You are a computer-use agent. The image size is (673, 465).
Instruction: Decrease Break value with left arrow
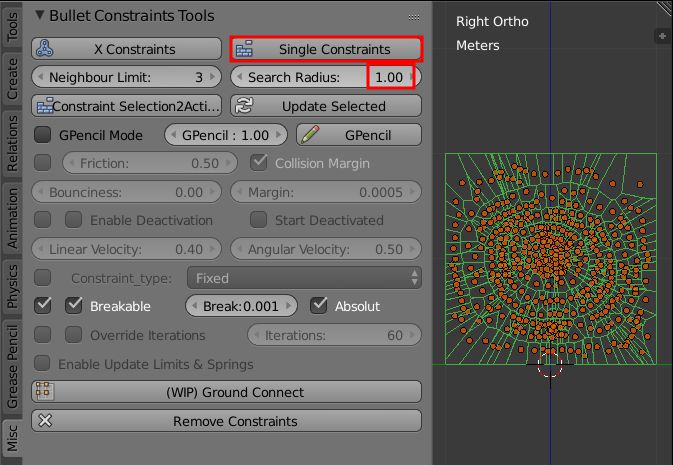pyautogui.click(x=194, y=306)
